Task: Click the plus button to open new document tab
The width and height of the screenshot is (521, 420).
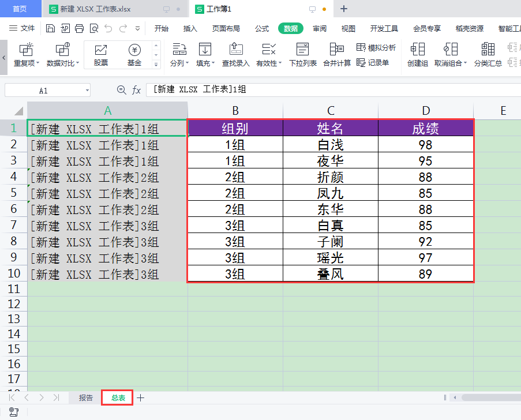Action: [344, 9]
